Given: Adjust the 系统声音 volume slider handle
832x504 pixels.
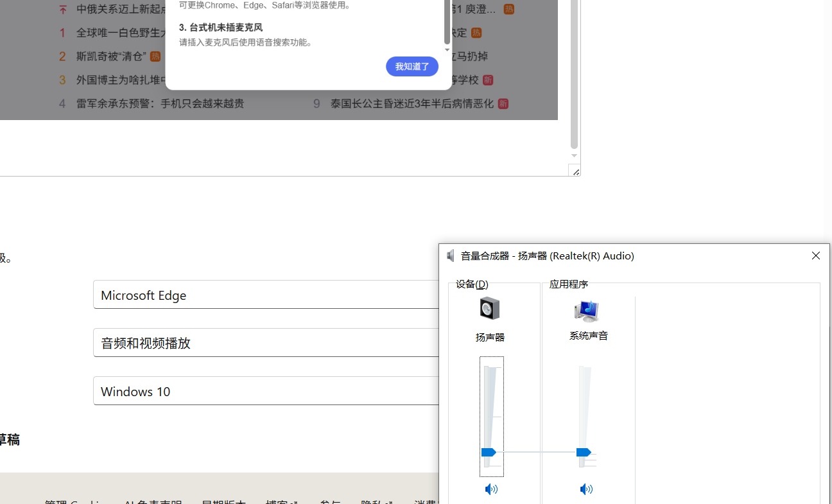Looking at the screenshot, I should [x=584, y=452].
